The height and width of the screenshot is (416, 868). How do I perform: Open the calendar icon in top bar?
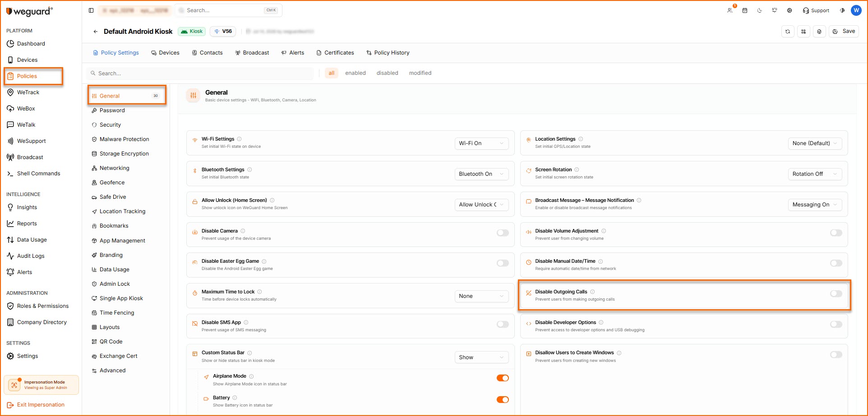coord(745,10)
